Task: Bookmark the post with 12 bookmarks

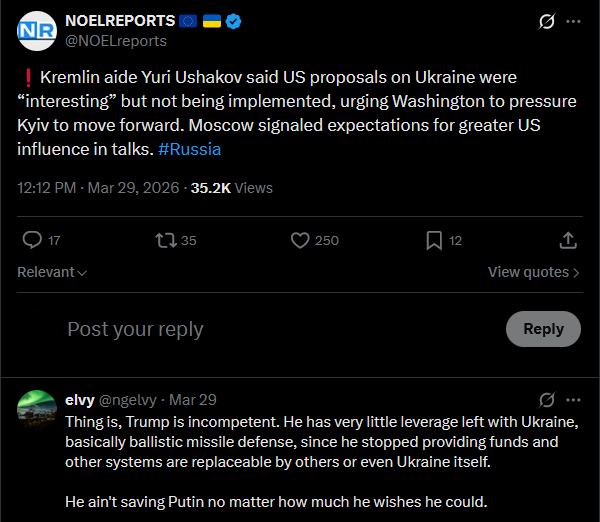Action: pos(434,240)
